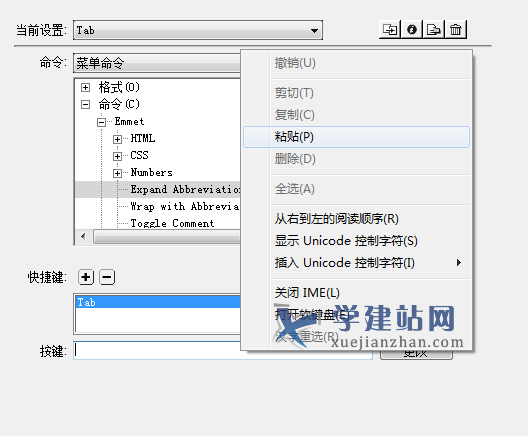Viewport: 528px width, 436px height.
Task: Click left arrow of horizontal scrollbar
Action: click(84, 236)
